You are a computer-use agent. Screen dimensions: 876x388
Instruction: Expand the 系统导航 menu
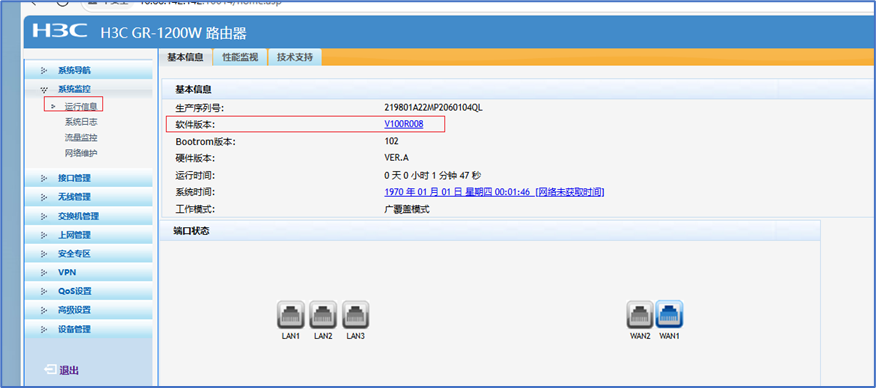pyautogui.click(x=89, y=70)
